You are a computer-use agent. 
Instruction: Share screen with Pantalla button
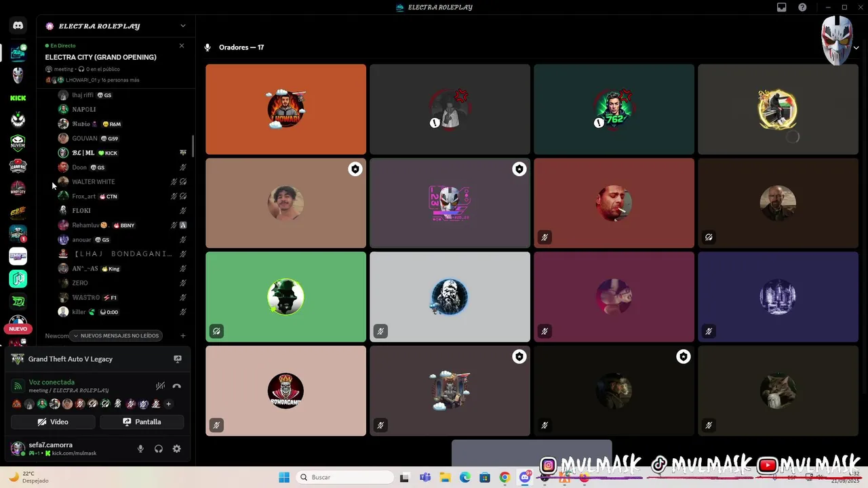point(142,422)
